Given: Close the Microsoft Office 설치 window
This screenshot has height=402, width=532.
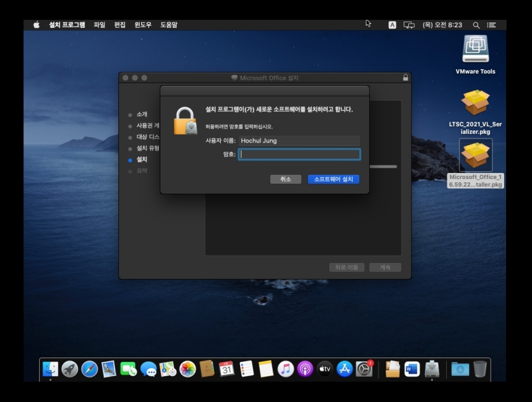Looking at the screenshot, I should [126, 78].
